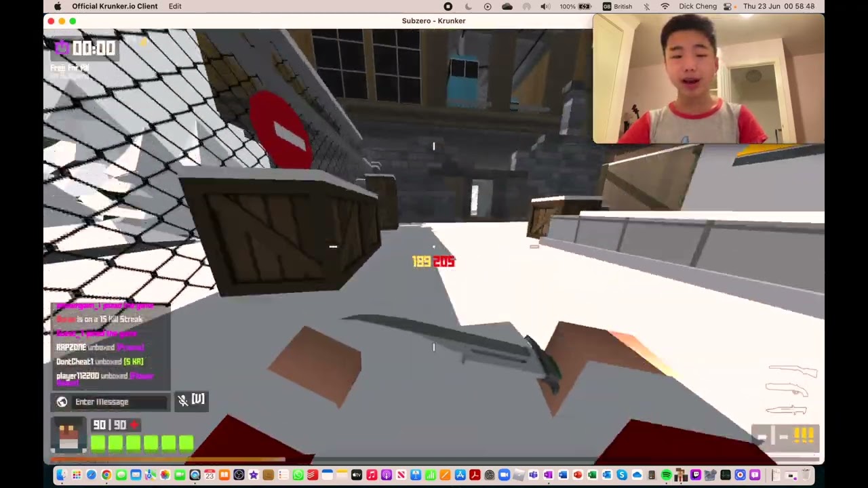Toggle the voice chat mute microphone icon

click(182, 401)
